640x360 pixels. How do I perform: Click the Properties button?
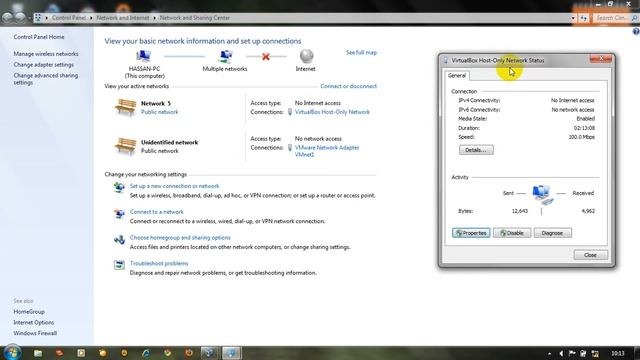[471, 233]
